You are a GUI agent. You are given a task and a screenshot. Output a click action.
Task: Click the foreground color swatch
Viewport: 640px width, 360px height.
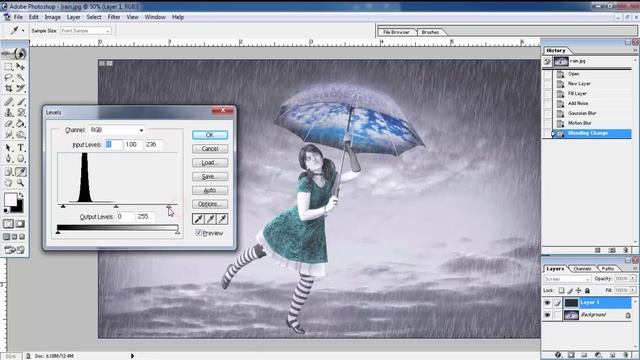tap(10, 200)
